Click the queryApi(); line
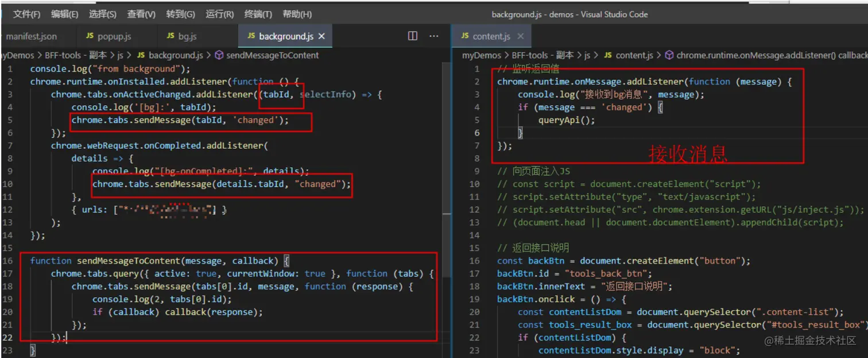 (x=567, y=120)
